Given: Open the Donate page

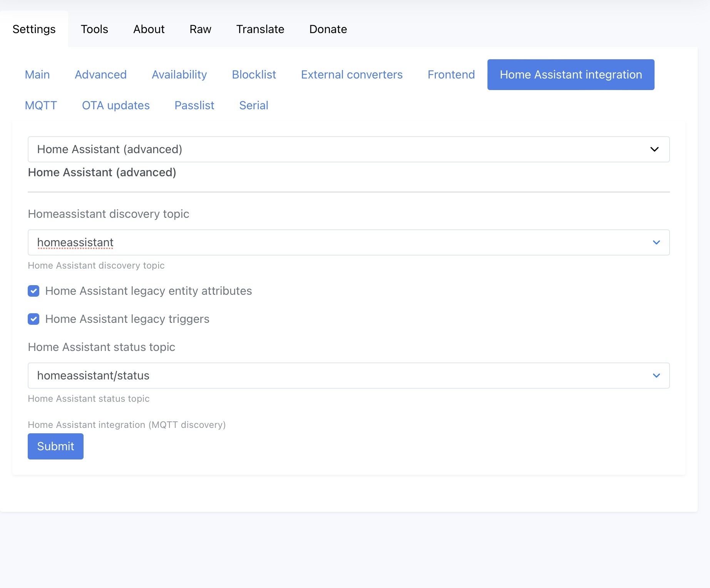Looking at the screenshot, I should (328, 29).
